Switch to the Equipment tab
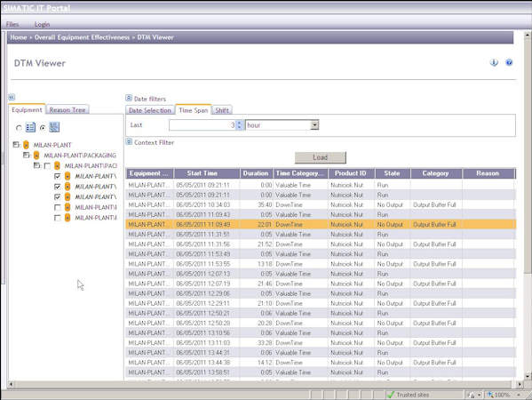This screenshot has height=400, width=532. [x=27, y=109]
